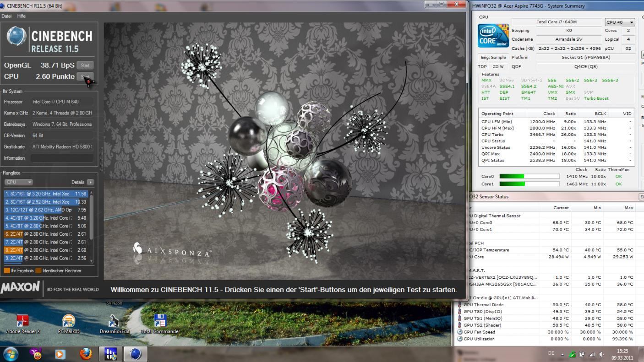
Task: Click the Betriebssys. Windows 7 field
Action: (x=62, y=124)
